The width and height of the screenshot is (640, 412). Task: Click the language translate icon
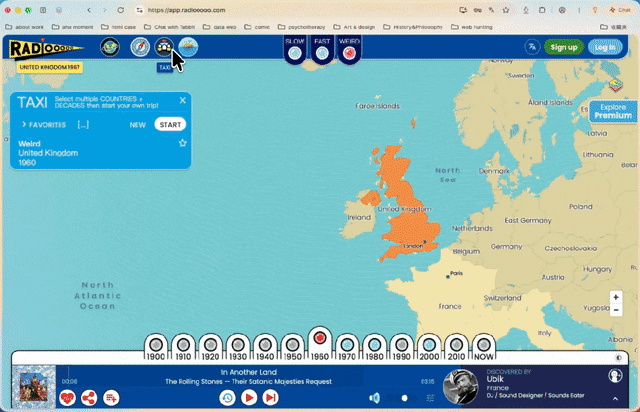(532, 47)
